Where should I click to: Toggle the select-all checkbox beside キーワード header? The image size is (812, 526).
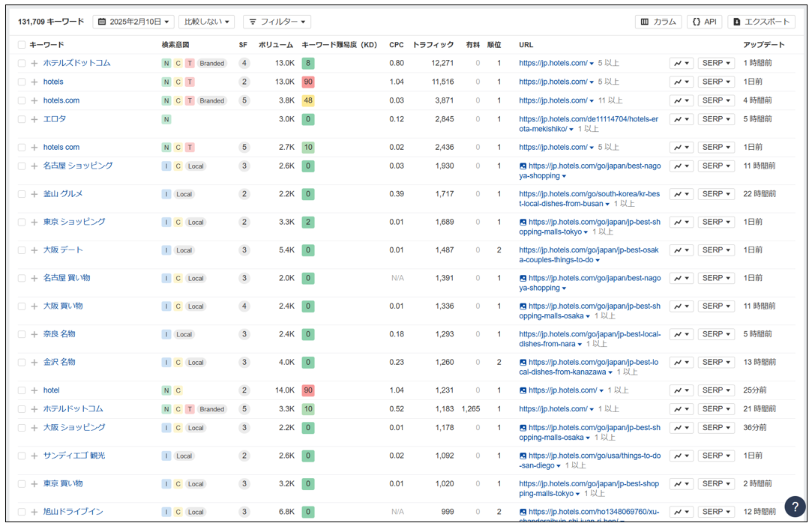(22, 45)
